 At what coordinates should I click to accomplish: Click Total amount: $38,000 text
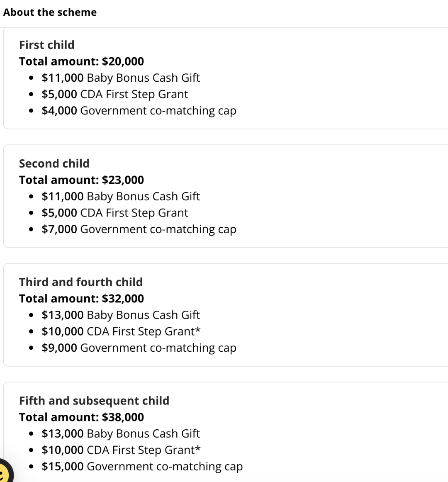click(81, 417)
